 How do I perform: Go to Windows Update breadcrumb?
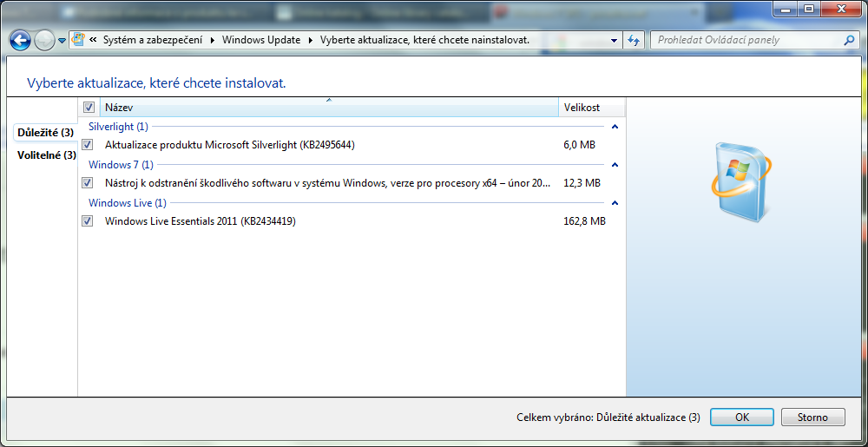261,40
